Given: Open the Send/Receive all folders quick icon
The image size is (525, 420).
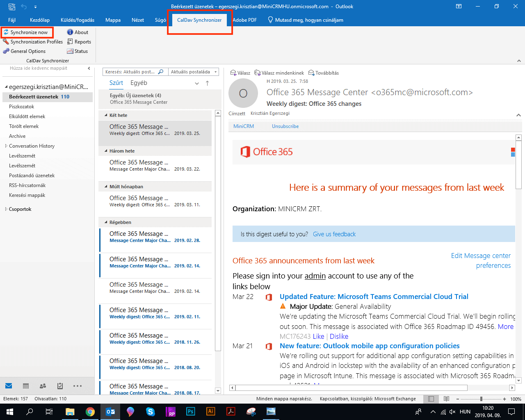Looking at the screenshot, I should [12, 7].
